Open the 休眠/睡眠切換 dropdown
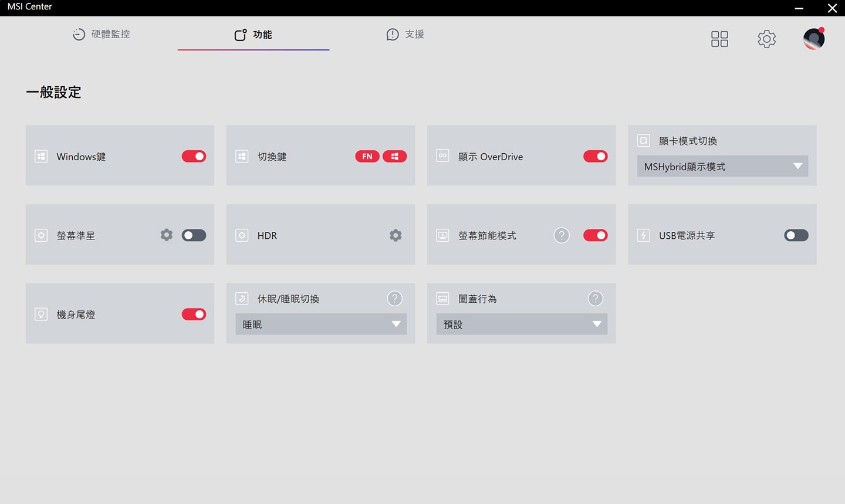 pyautogui.click(x=321, y=324)
